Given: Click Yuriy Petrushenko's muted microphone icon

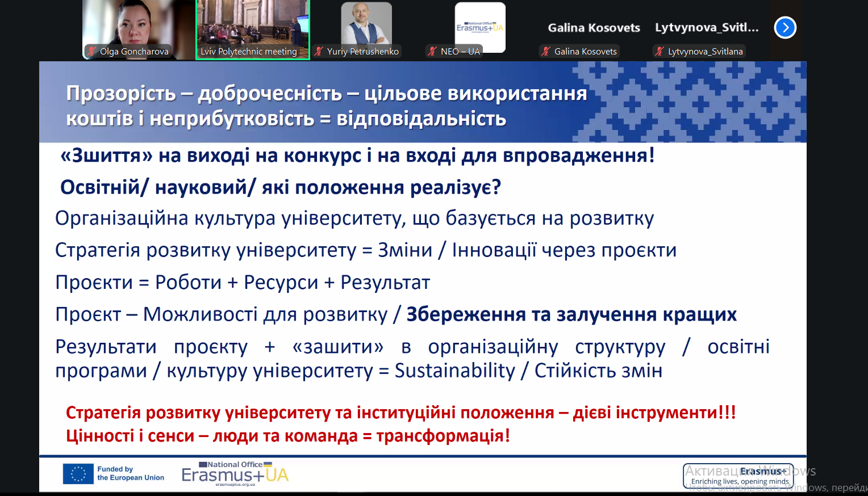Looking at the screenshot, I should (319, 51).
